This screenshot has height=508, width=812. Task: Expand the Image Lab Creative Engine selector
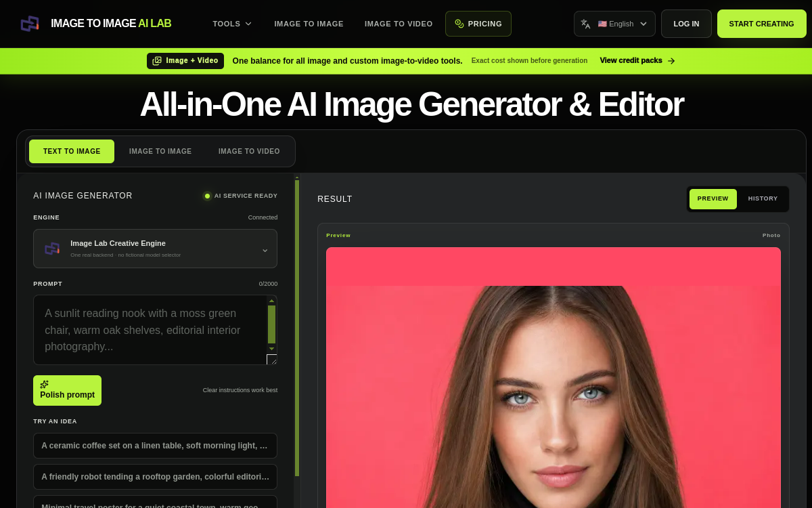(x=155, y=249)
